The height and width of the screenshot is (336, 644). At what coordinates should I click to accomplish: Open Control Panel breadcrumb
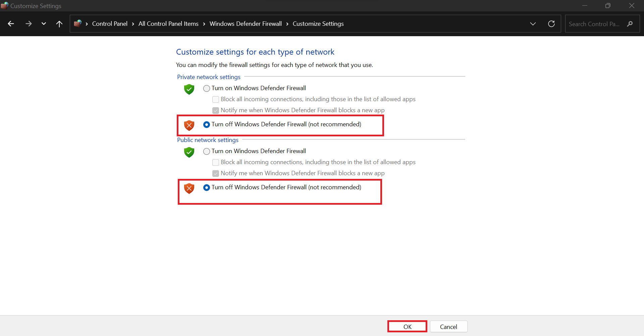110,24
